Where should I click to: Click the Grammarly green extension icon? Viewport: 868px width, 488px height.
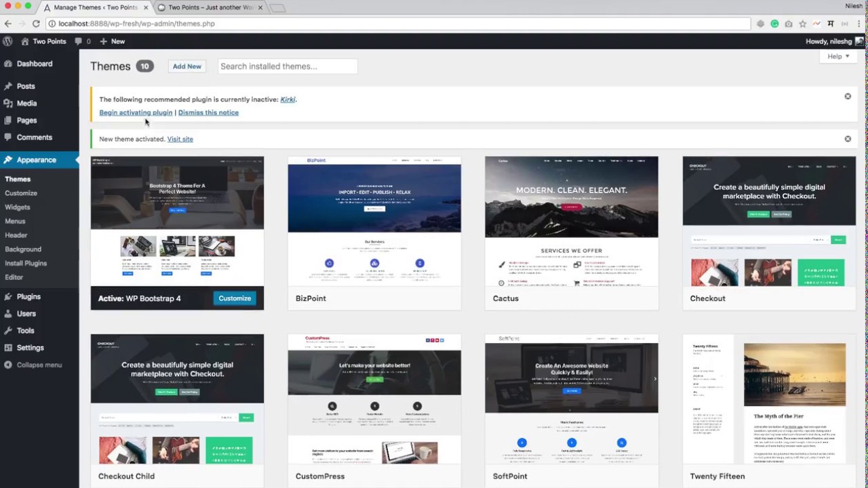tap(774, 24)
